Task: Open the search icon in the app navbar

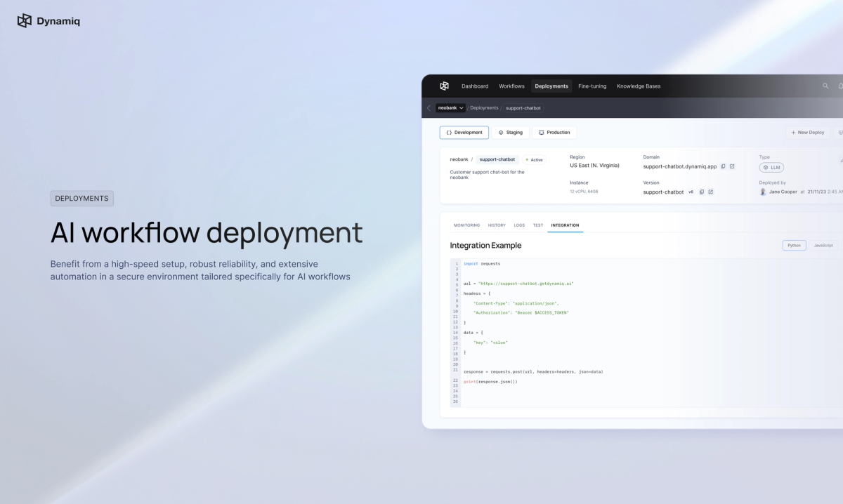Action: (825, 86)
